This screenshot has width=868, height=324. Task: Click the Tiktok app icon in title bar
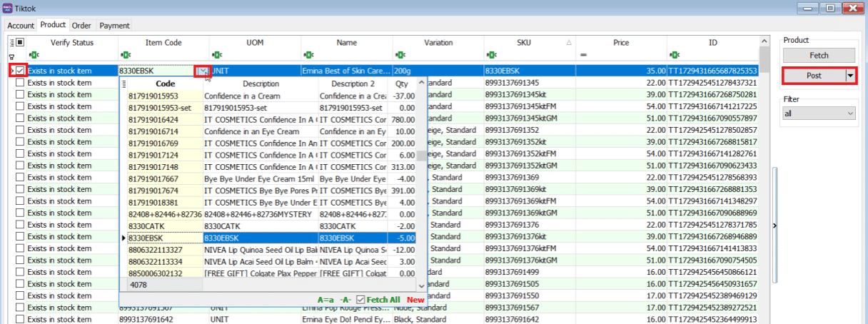tap(8, 8)
